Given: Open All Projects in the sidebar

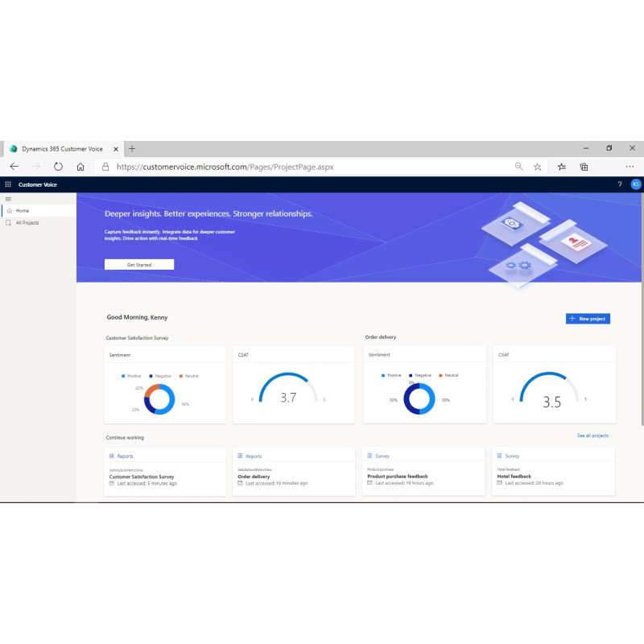Looking at the screenshot, I should (39, 223).
